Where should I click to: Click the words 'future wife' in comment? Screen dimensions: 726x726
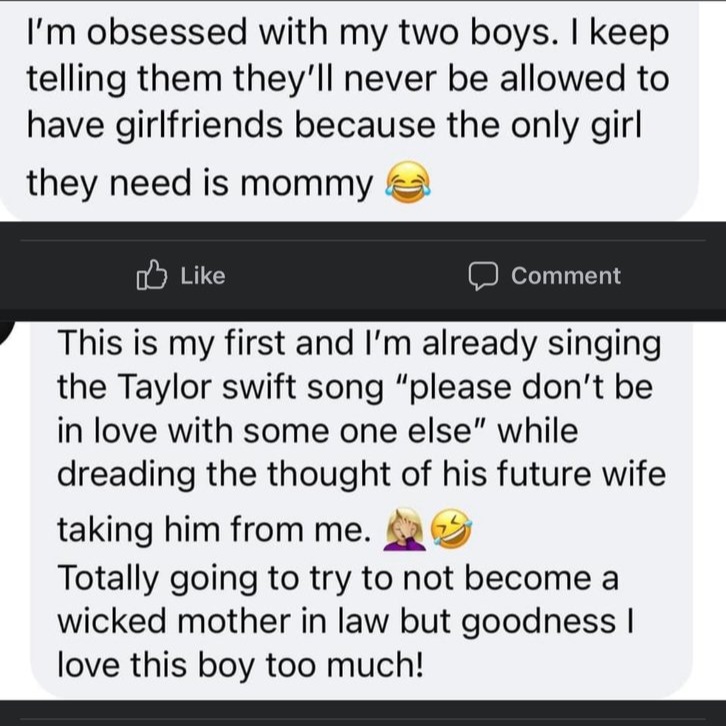click(582, 475)
